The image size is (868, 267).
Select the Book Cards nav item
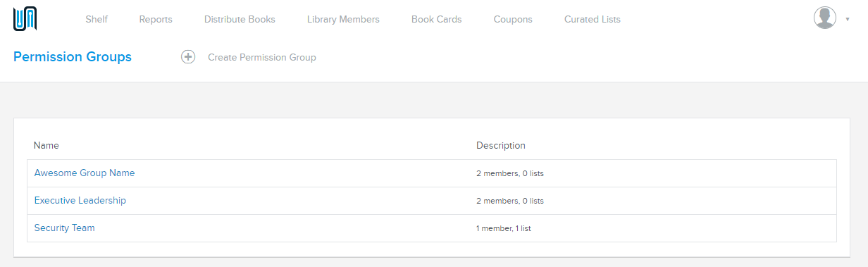coord(437,19)
